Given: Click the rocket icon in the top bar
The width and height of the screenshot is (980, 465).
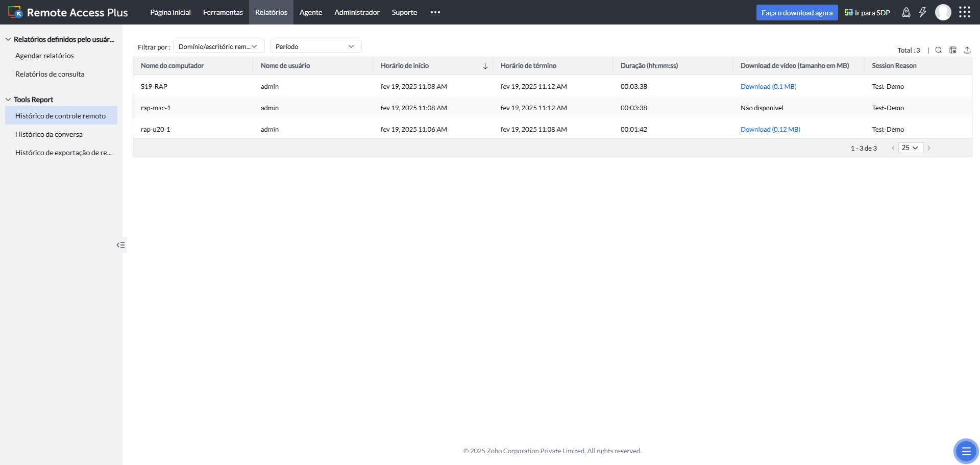Looking at the screenshot, I should (x=906, y=13).
